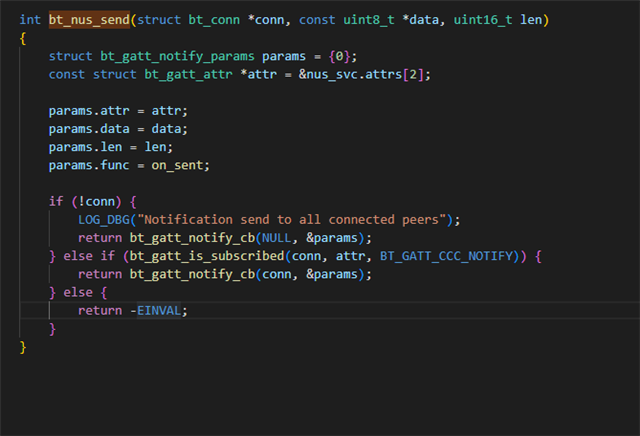Click the bt_gatt_notify_params struct type
Viewport: 640px width, 436px height.
click(x=178, y=56)
